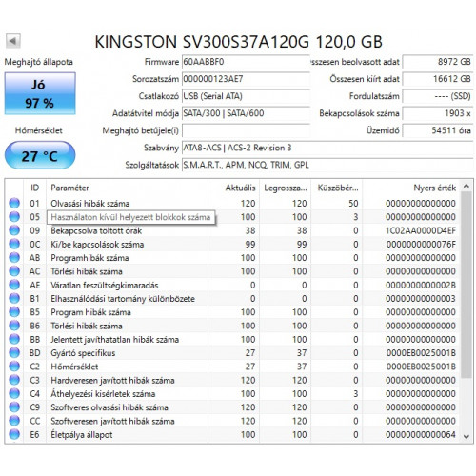Select the Ki/be kapcsolások száma row

(232, 244)
